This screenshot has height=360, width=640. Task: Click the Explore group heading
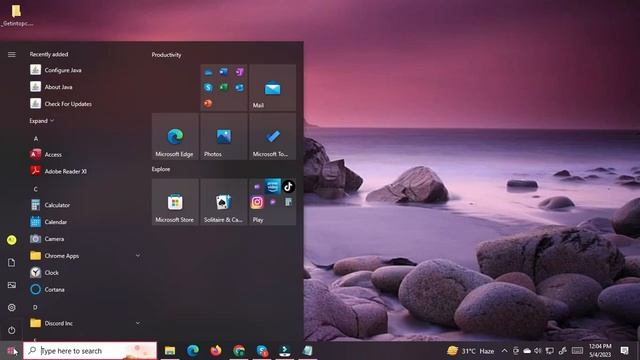click(161, 169)
